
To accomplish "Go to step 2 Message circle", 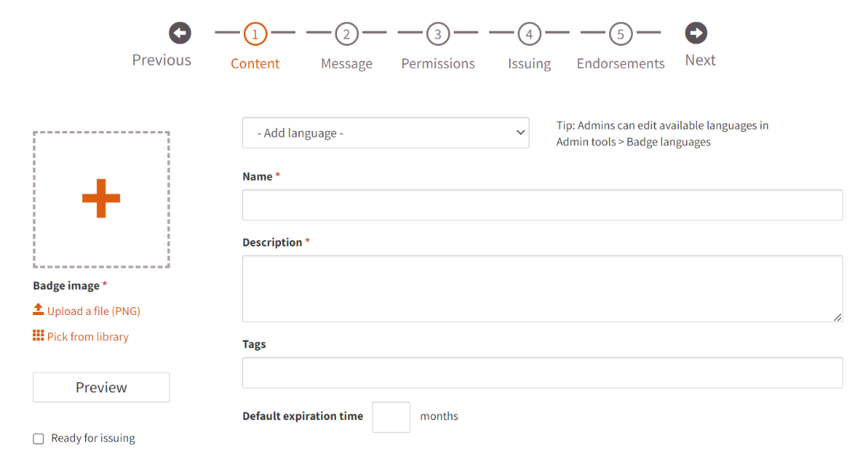I will [x=346, y=34].
